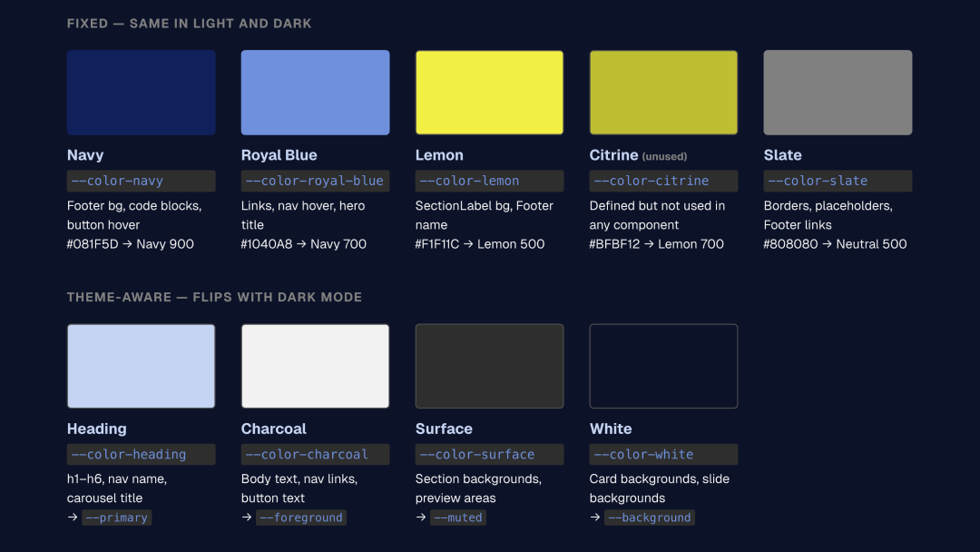Image resolution: width=980 pixels, height=552 pixels.
Task: Click the Lemon color swatch
Action: (489, 93)
